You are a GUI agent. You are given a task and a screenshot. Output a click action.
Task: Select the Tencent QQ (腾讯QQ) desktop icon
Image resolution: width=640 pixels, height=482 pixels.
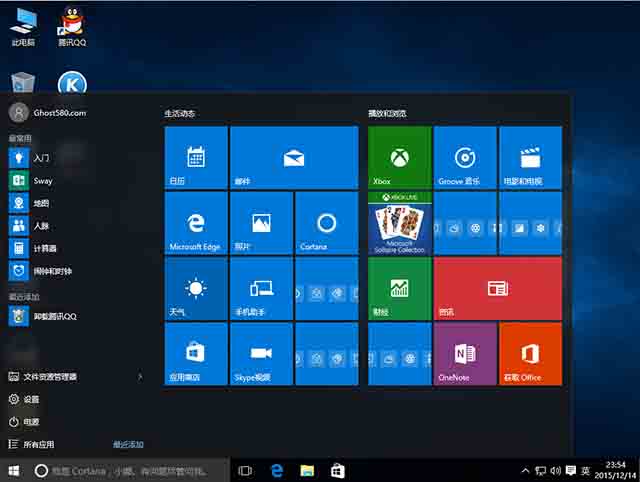pos(72,27)
